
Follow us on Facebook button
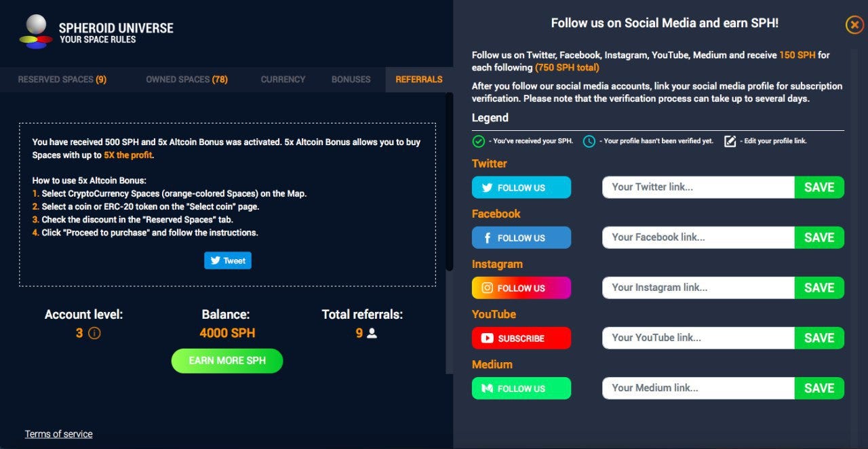[x=521, y=238]
